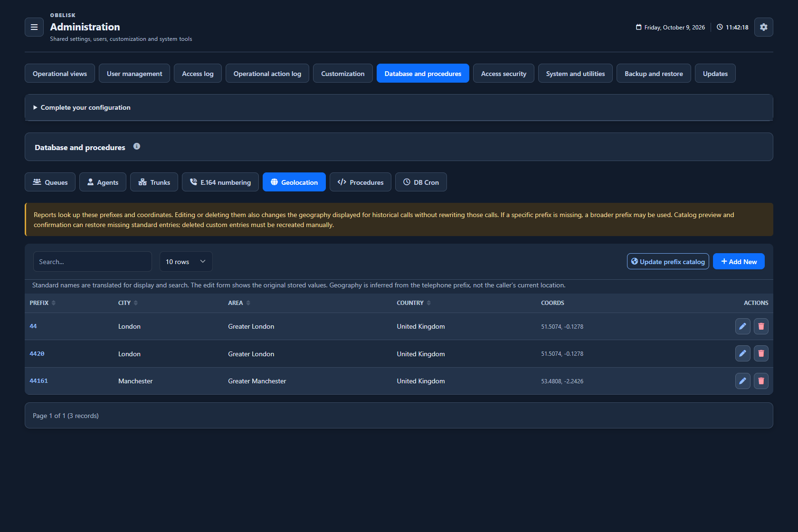
Task: Sort table by Area column
Action: (x=239, y=303)
